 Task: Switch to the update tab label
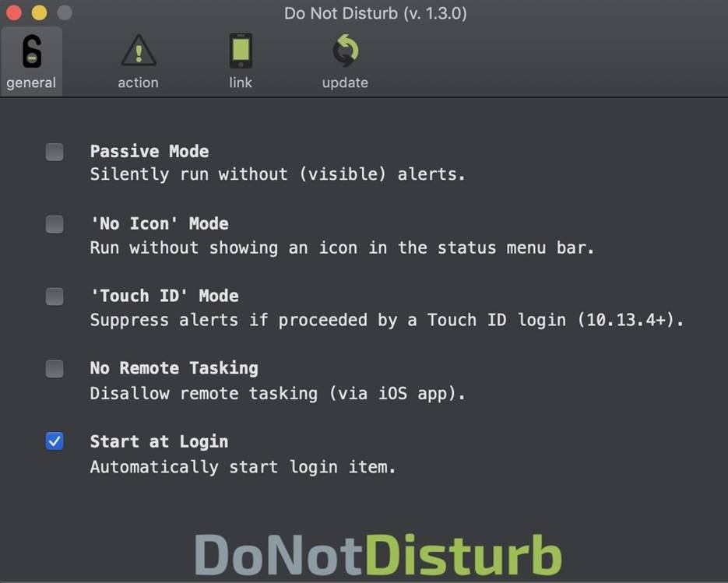coord(345,83)
